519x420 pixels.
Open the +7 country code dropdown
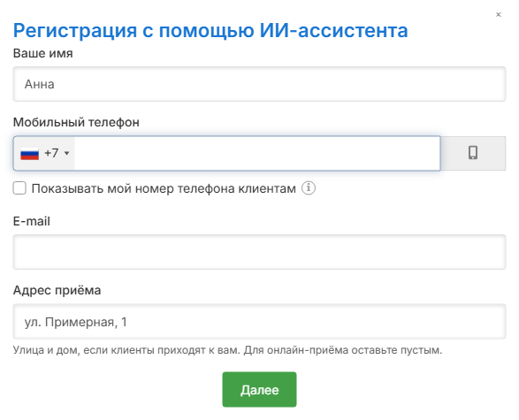(45, 153)
